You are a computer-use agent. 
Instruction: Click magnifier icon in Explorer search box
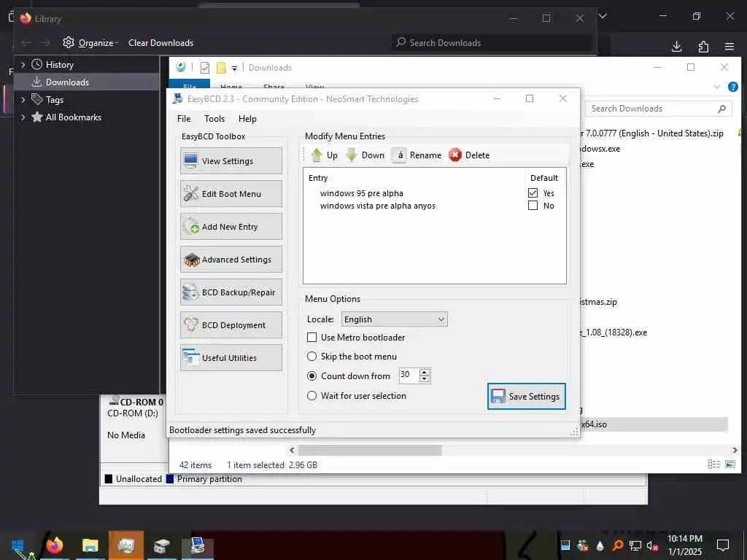pos(721,109)
